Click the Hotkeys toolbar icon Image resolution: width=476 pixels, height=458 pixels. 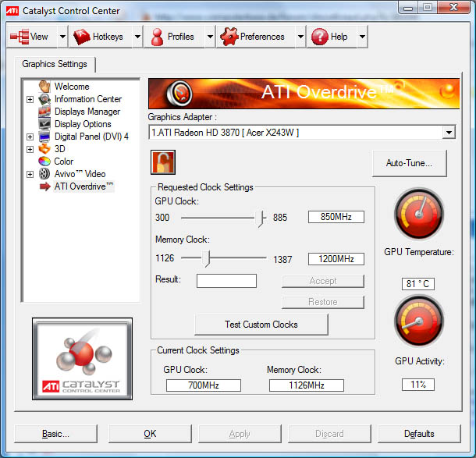(82, 37)
